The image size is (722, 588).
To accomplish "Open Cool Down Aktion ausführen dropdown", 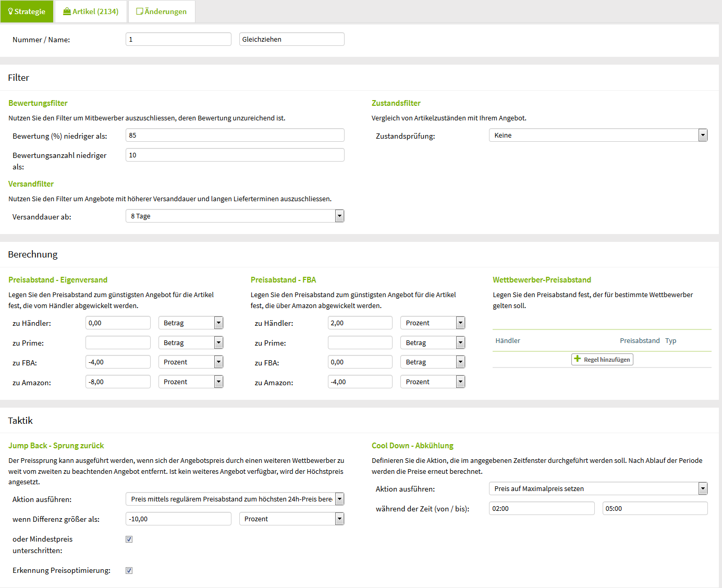I will (x=598, y=488).
